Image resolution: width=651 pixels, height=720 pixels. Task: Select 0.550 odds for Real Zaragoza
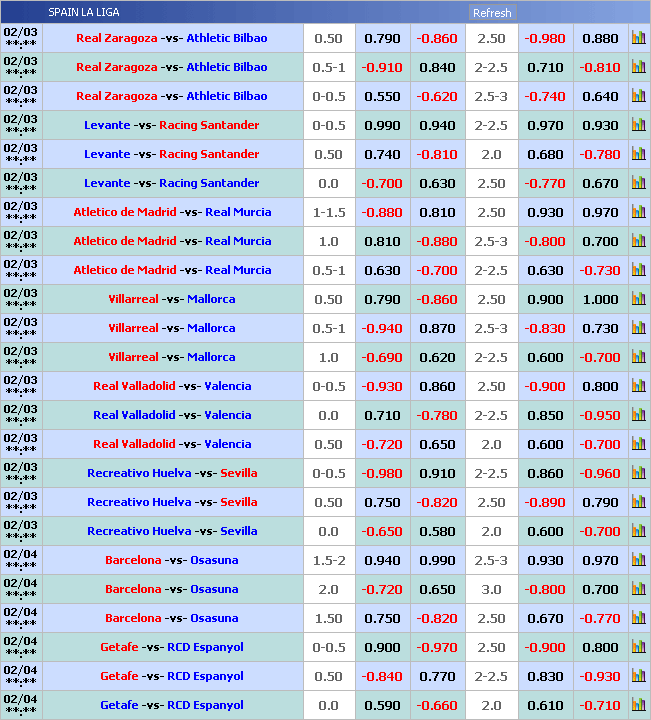[382, 96]
